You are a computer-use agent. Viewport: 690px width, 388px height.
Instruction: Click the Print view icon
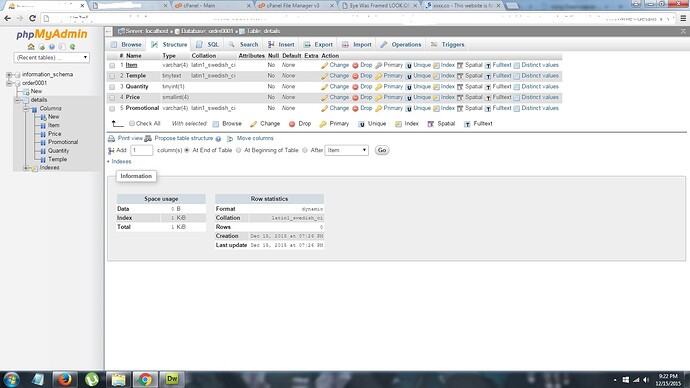[111, 139]
